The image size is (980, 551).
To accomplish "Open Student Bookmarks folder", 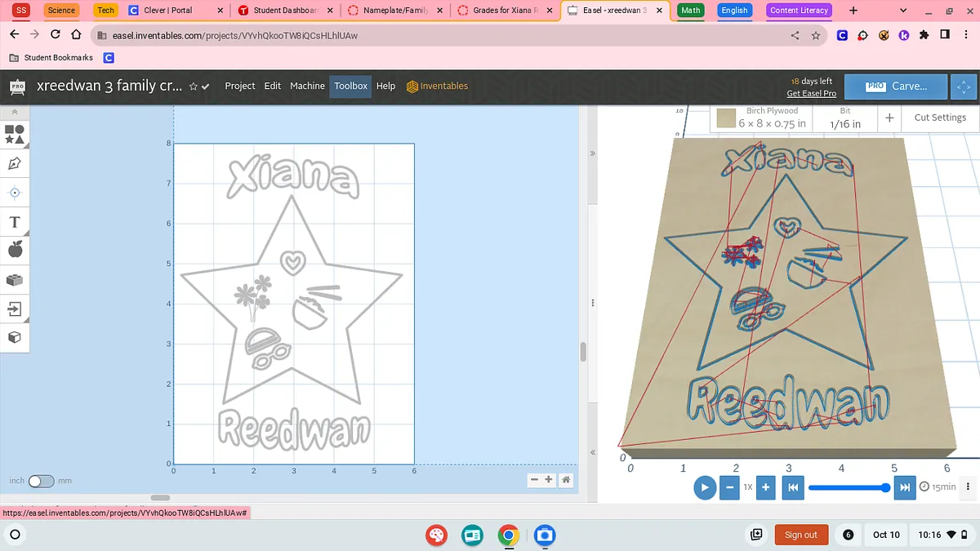I will pyautogui.click(x=51, y=58).
